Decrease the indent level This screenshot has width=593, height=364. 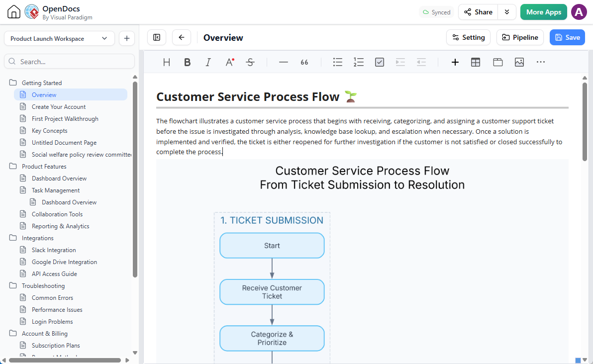(421, 62)
